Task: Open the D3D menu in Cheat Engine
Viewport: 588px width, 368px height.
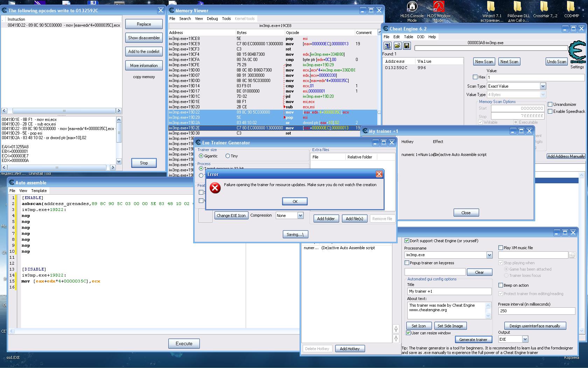Action: (x=421, y=37)
